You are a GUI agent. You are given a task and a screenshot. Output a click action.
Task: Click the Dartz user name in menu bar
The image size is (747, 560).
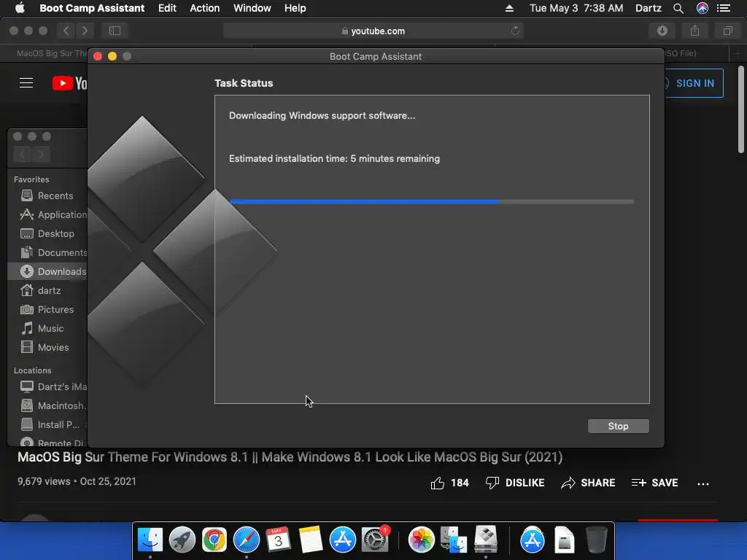coord(649,8)
